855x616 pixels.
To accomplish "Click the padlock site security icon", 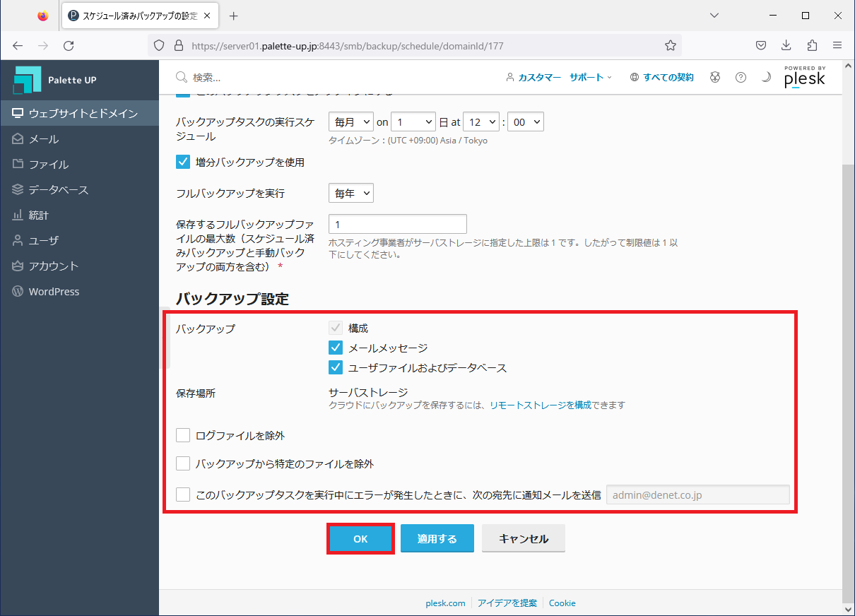I will (178, 45).
